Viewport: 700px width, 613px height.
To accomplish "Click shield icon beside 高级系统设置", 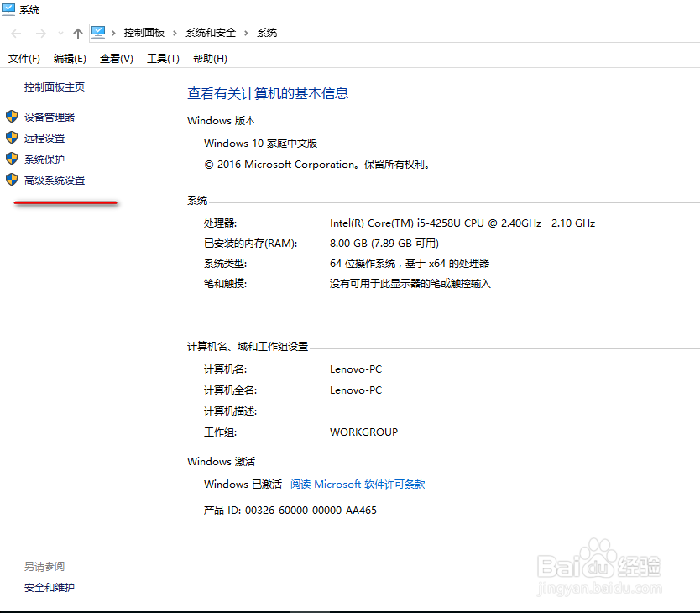I will (12, 180).
